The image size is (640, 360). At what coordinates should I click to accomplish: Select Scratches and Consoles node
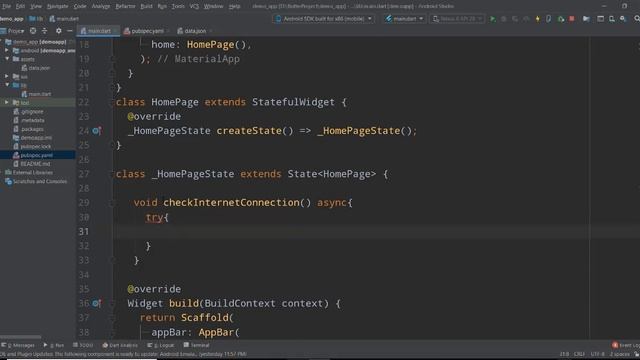pos(36,181)
